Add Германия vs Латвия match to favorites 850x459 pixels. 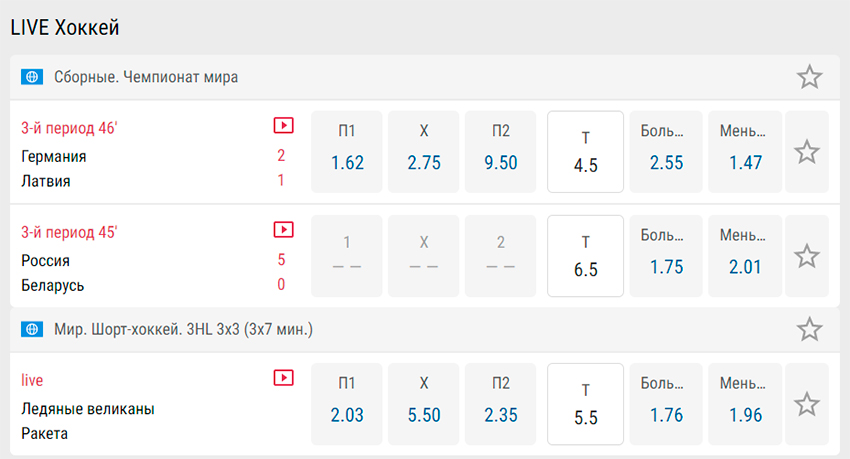[x=807, y=152]
